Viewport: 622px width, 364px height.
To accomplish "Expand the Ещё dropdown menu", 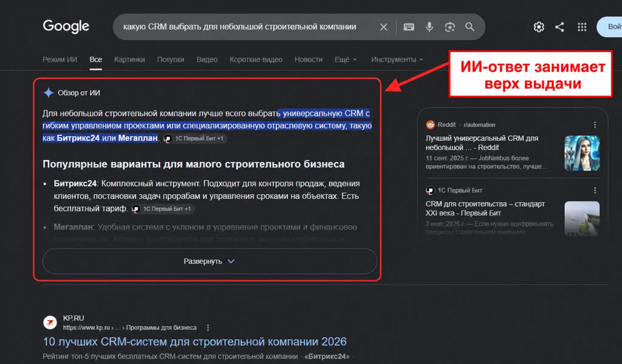I will pyautogui.click(x=346, y=59).
